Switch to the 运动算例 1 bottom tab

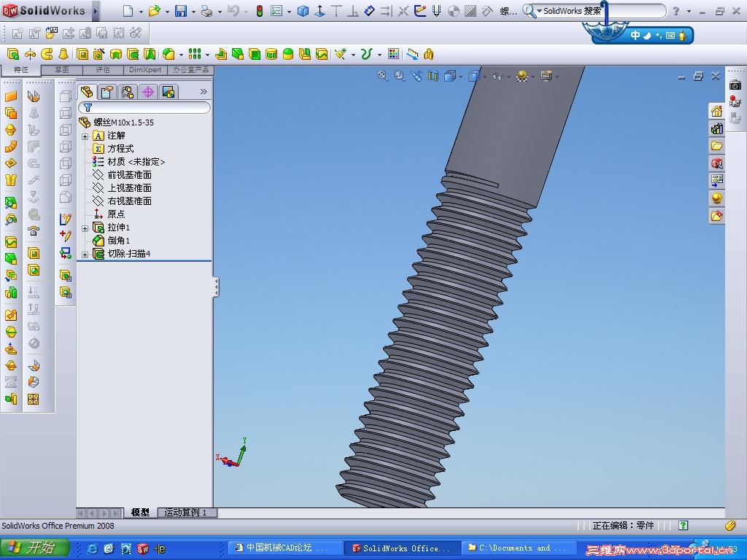tap(186, 513)
